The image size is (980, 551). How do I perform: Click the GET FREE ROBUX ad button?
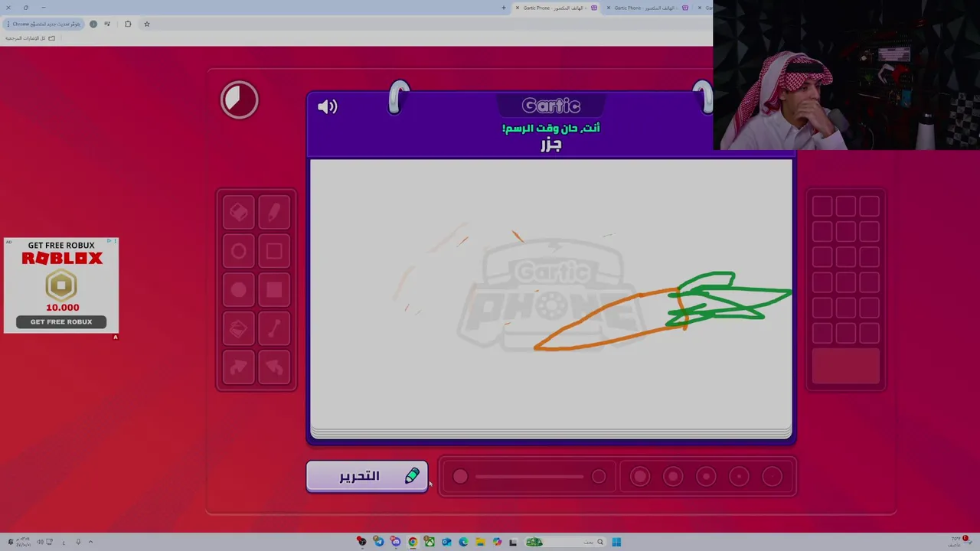(61, 321)
